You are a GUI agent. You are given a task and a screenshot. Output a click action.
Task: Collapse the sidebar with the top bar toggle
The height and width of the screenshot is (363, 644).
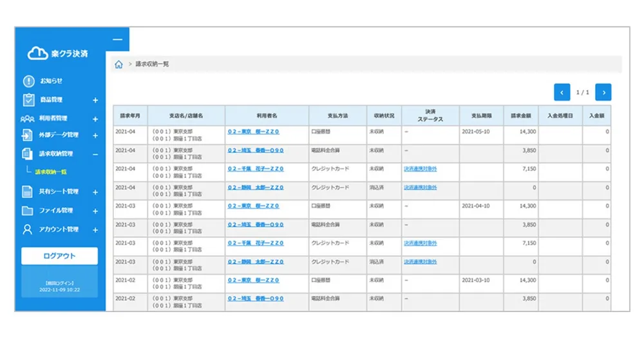(x=117, y=39)
